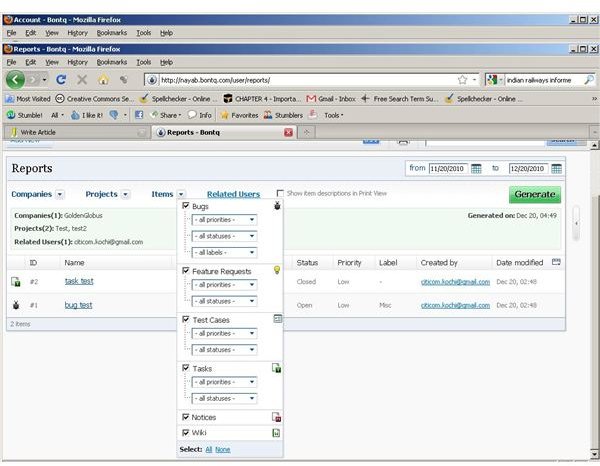The image size is (600, 466).
Task: Click the search magnifier icon in search box
Action: pyautogui.click(x=589, y=80)
